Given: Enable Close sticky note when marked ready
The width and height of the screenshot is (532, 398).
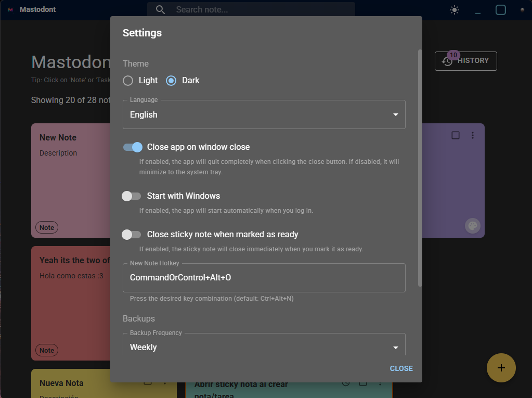Looking at the screenshot, I should click(x=131, y=235).
